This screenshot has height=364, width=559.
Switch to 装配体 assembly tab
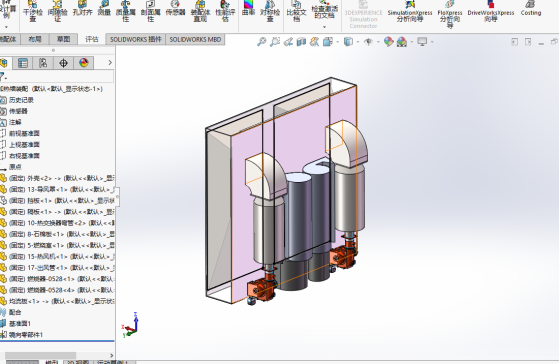pos(9,39)
